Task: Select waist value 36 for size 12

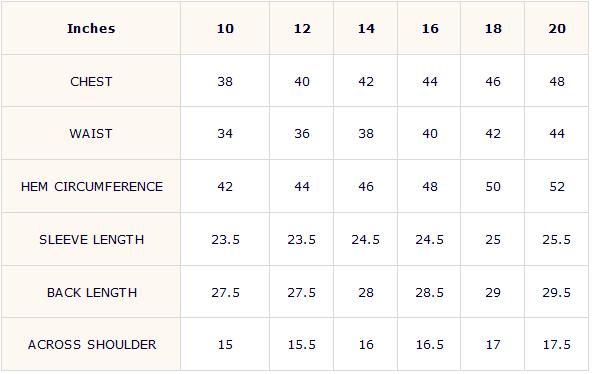Action: click(302, 134)
